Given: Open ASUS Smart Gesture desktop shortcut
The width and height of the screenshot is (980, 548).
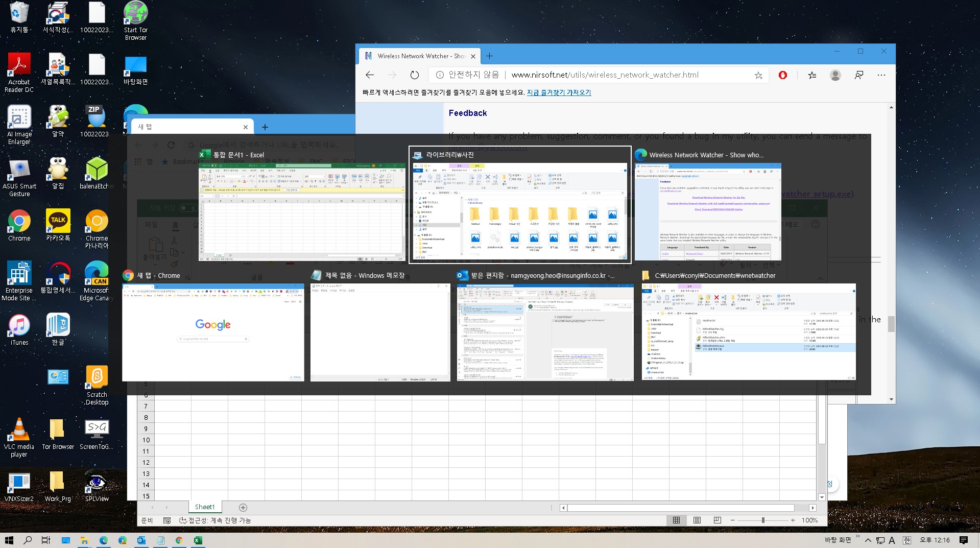Looking at the screenshot, I should pos(19,178).
